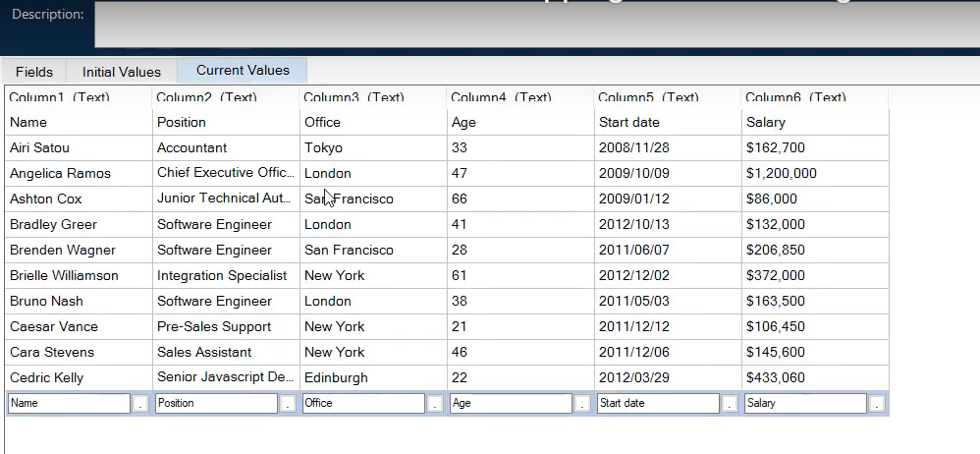Click the Salary input field in bottom row
980x454 pixels.
(x=805, y=403)
